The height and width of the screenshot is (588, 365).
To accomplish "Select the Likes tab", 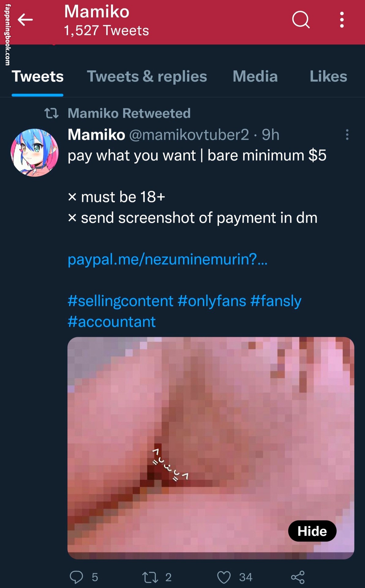I will (328, 76).
